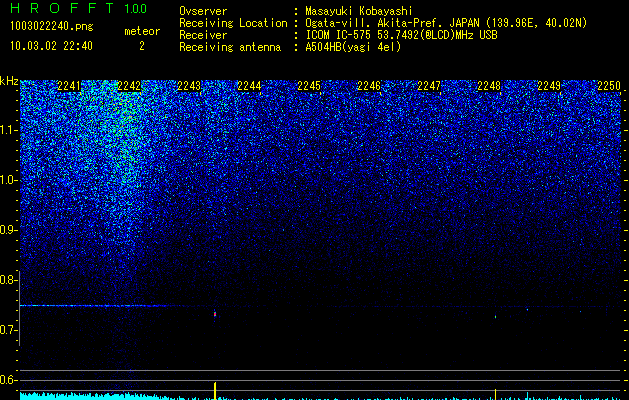Image resolution: width=629 pixels, height=400 pixels.
Task: Click the A504HB(yagi 4el) antenna text
Action: tap(353, 47)
